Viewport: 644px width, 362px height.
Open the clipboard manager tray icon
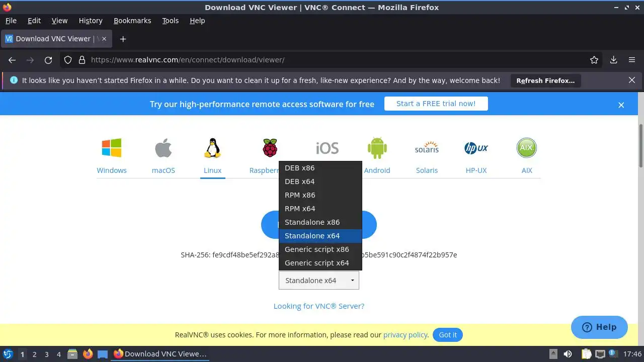(586, 354)
